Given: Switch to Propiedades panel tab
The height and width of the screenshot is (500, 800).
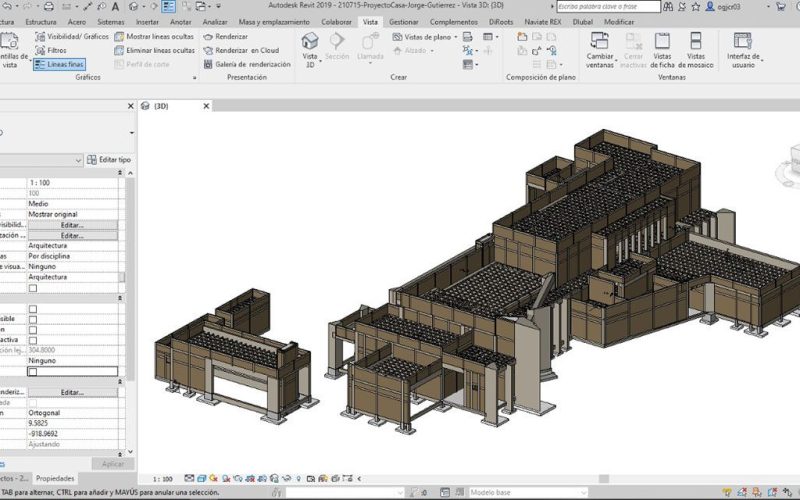Looking at the screenshot, I should pos(55,479).
